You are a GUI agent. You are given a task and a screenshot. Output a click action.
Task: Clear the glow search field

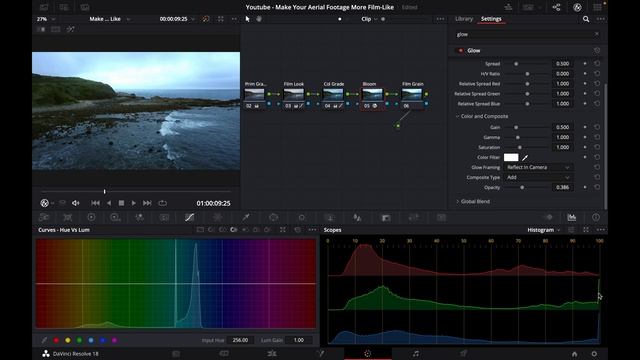[x=597, y=34]
